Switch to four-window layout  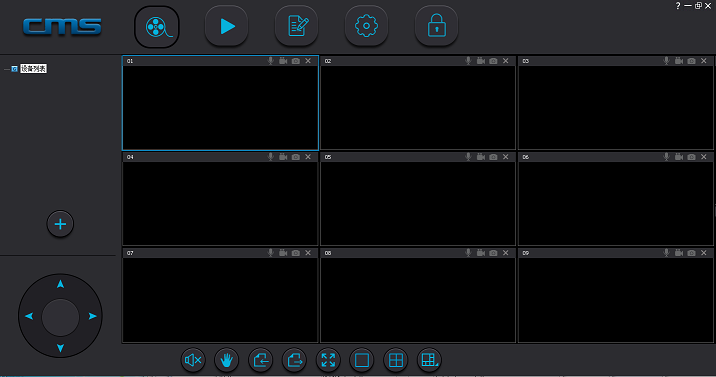click(396, 360)
